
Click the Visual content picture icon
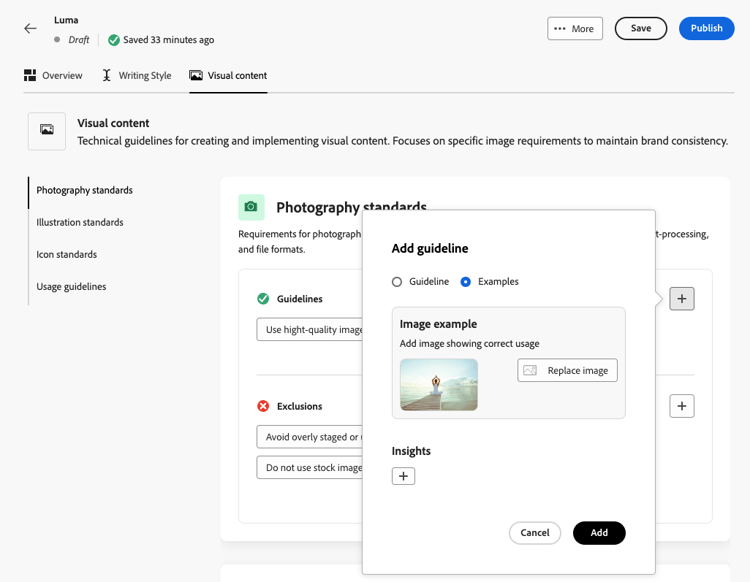pyautogui.click(x=47, y=130)
